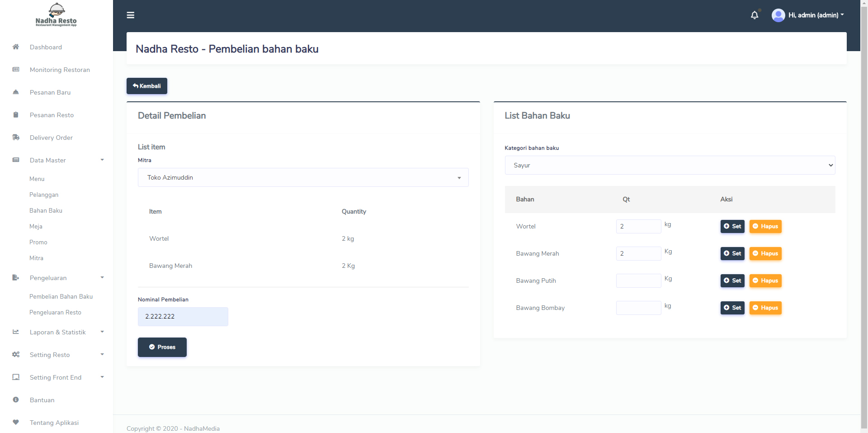This screenshot has height=433, width=868.
Task: Click the Nadha Resto logo
Action: 56,15
